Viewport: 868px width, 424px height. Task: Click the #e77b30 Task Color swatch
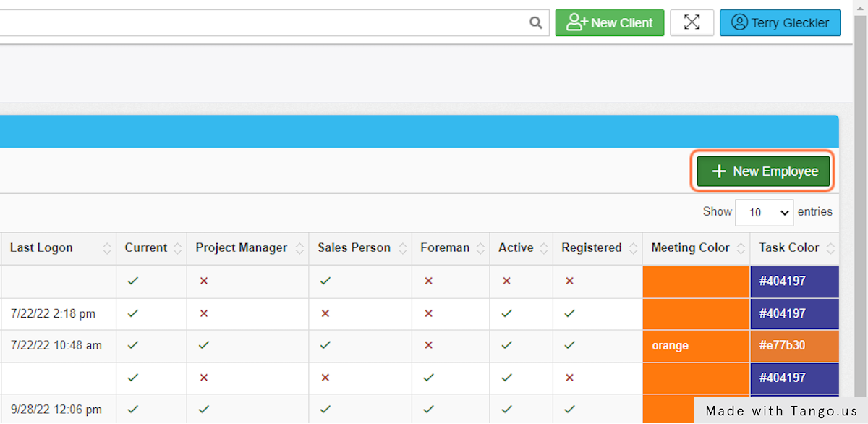[794, 345]
